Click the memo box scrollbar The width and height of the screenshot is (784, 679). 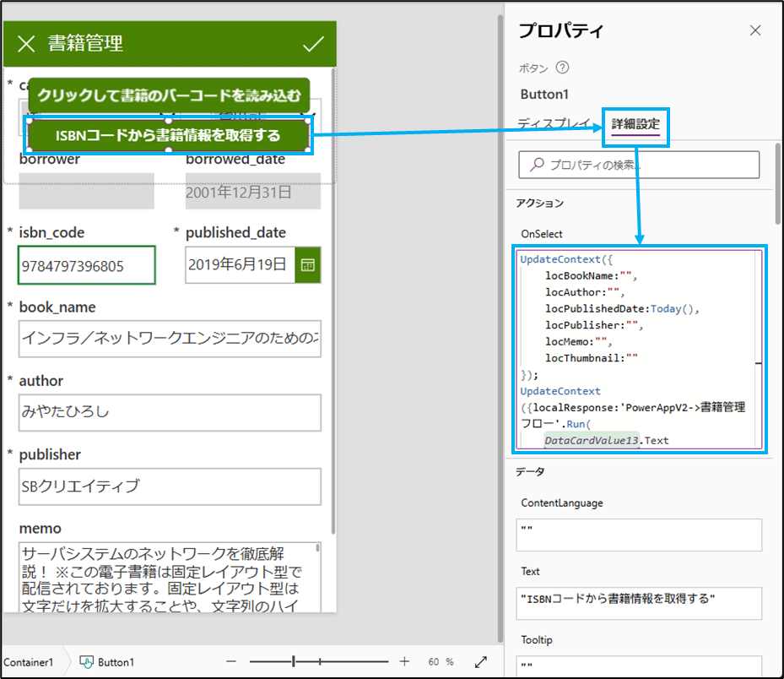tap(317, 548)
